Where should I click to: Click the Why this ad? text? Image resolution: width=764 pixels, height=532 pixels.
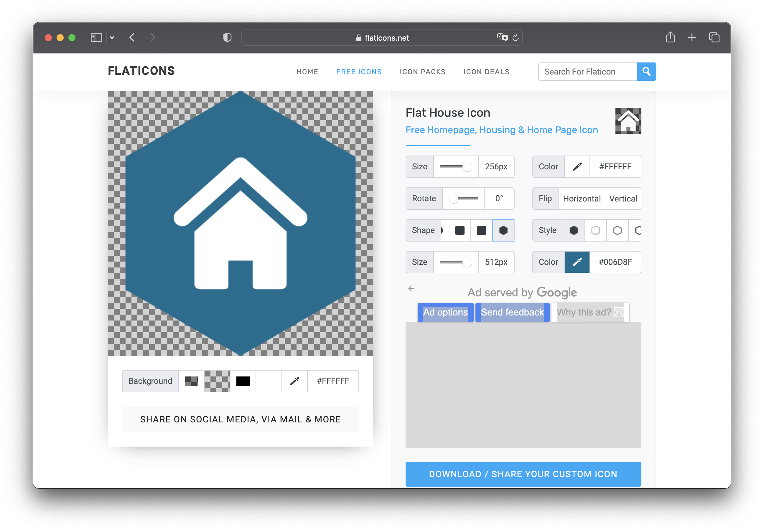584,312
